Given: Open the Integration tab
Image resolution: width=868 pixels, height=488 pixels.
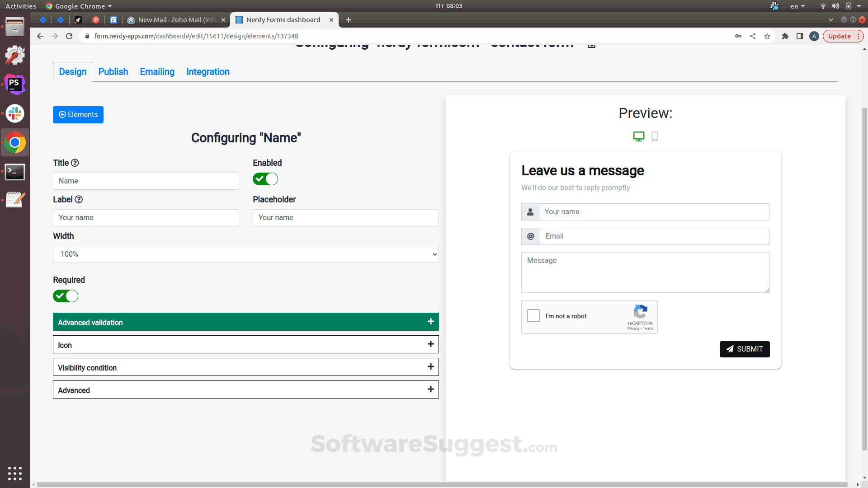Looking at the screenshot, I should 208,72.
